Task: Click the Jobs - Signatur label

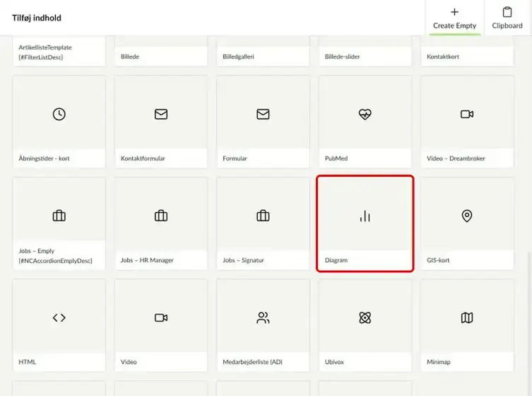Action: (243, 260)
